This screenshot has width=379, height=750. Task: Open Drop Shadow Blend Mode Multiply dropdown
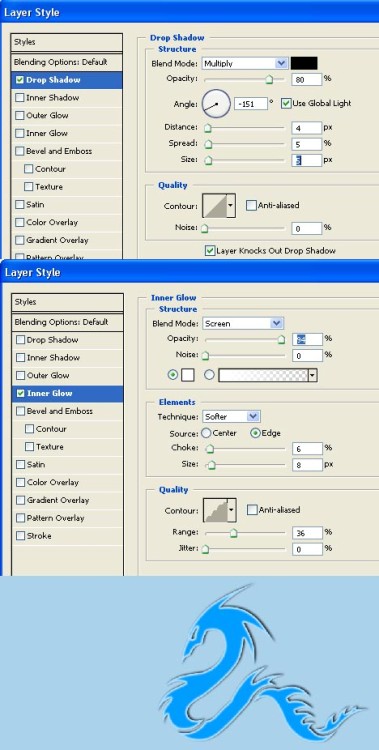pyautogui.click(x=245, y=63)
